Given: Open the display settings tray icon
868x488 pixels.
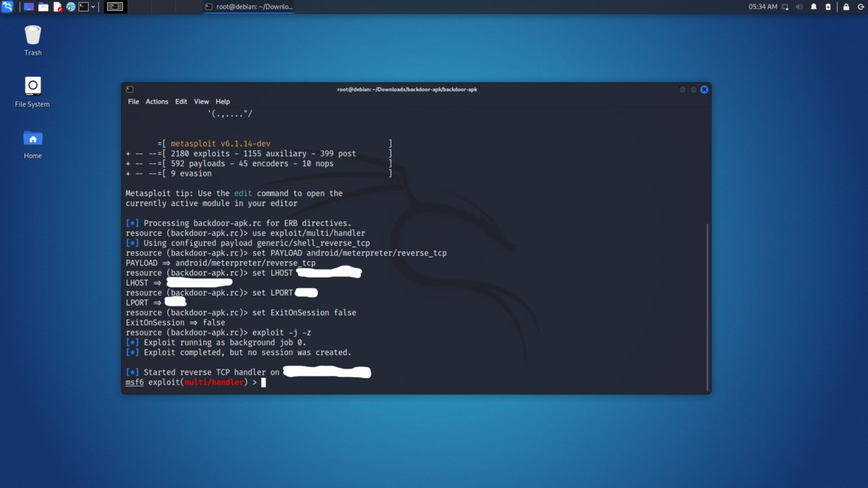Looking at the screenshot, I should [x=786, y=7].
